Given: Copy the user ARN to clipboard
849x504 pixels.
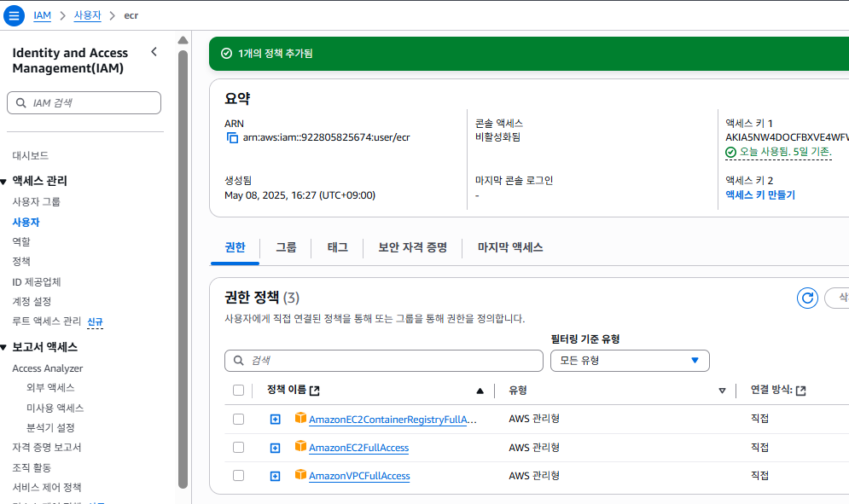Looking at the screenshot, I should pos(232,137).
